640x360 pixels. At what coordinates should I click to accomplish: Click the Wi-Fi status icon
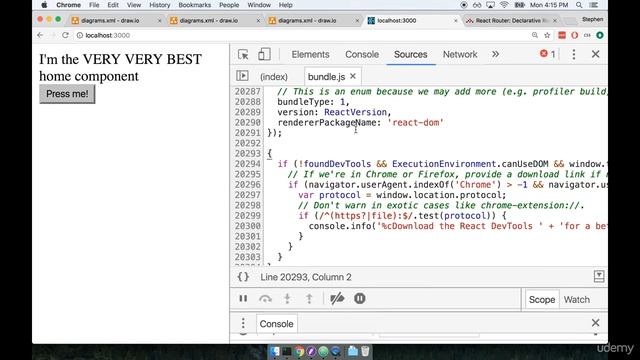coord(504,5)
